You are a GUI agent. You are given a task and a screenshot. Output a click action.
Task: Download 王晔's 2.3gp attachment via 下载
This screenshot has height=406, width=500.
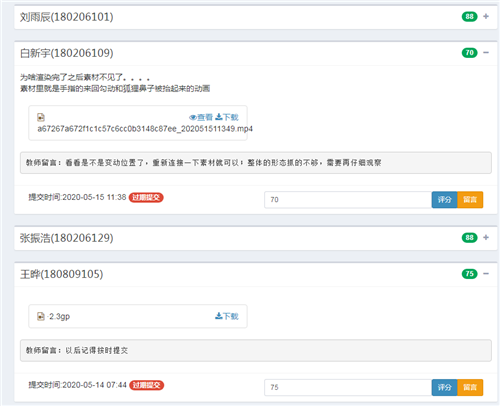point(227,316)
